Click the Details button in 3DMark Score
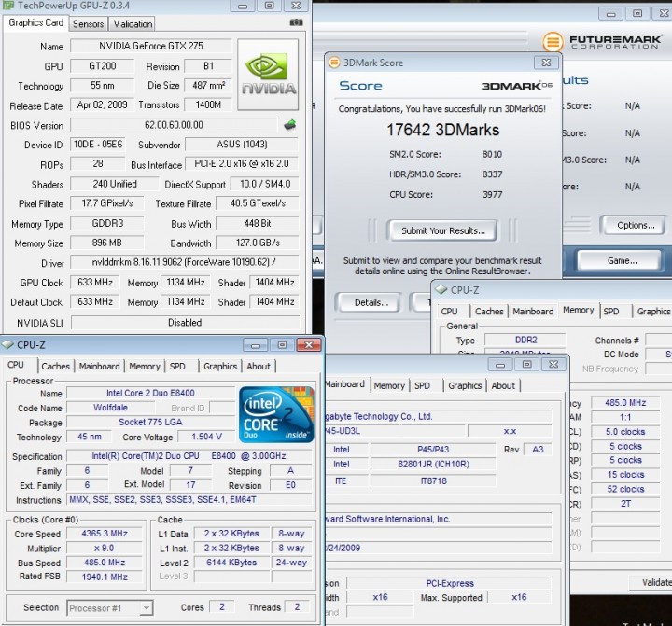This screenshot has width=672, height=626. tap(371, 303)
